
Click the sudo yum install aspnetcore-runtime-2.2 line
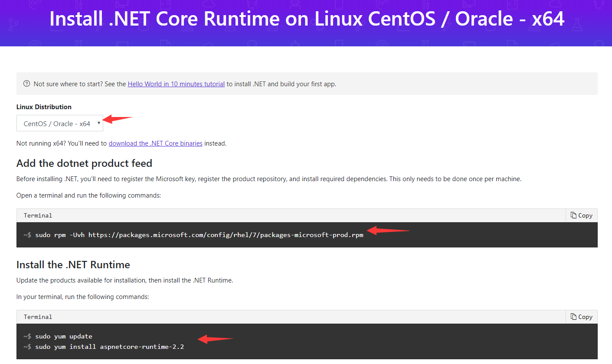click(110, 347)
